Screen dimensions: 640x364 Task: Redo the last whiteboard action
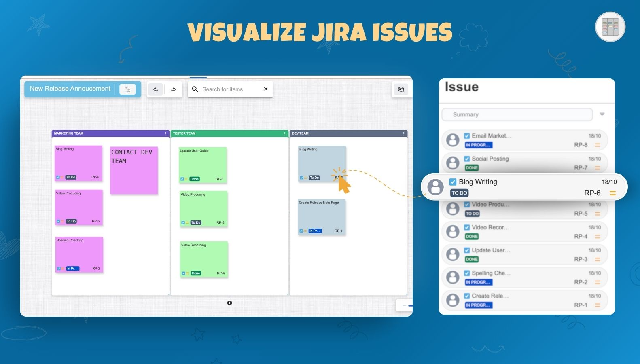pyautogui.click(x=173, y=89)
